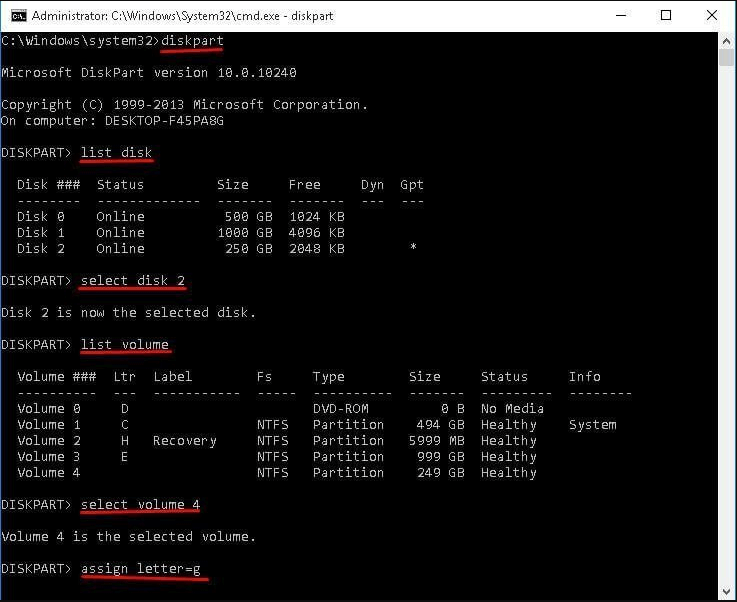Click the 'Disk 1' row label
The image size is (737, 602).
click(x=40, y=233)
